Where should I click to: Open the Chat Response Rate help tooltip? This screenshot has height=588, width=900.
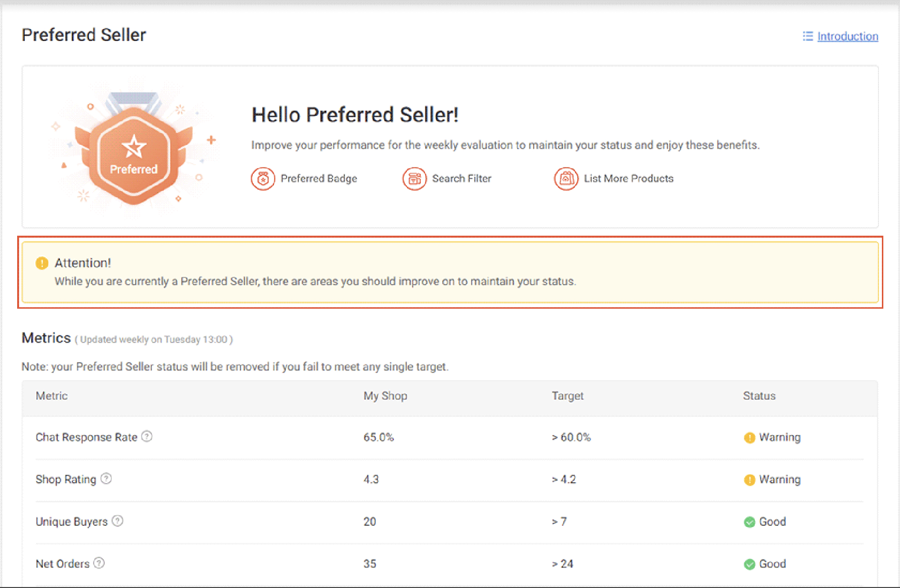click(x=147, y=437)
